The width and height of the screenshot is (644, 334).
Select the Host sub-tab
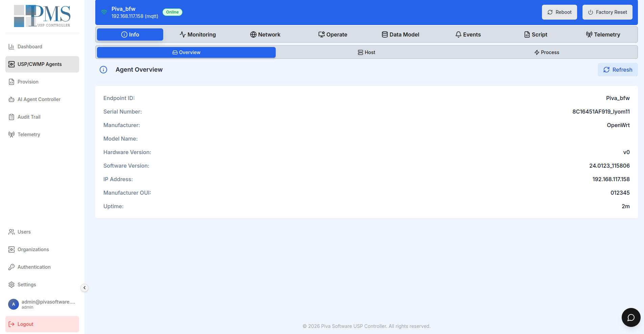pyautogui.click(x=367, y=52)
